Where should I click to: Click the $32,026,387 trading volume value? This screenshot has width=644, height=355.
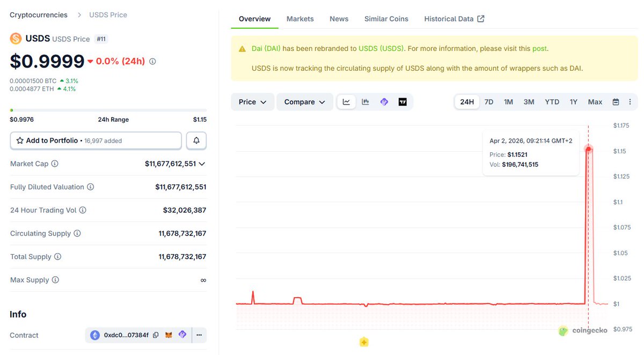(185, 210)
